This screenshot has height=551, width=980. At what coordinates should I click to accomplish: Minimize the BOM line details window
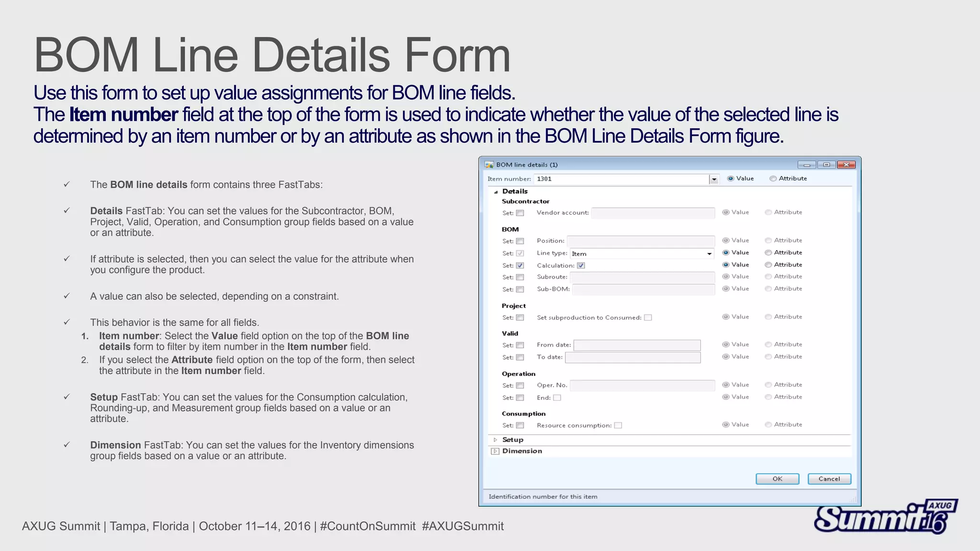pos(807,165)
